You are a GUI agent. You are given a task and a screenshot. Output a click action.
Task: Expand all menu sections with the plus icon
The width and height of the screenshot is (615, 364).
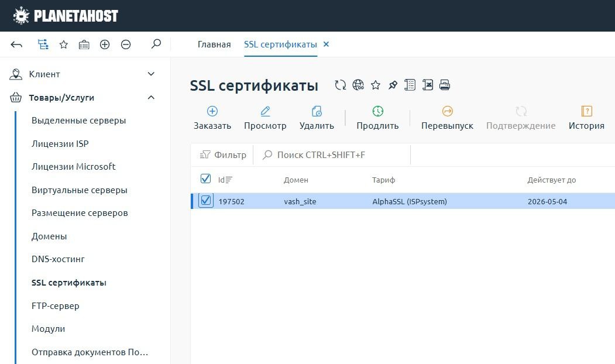105,44
